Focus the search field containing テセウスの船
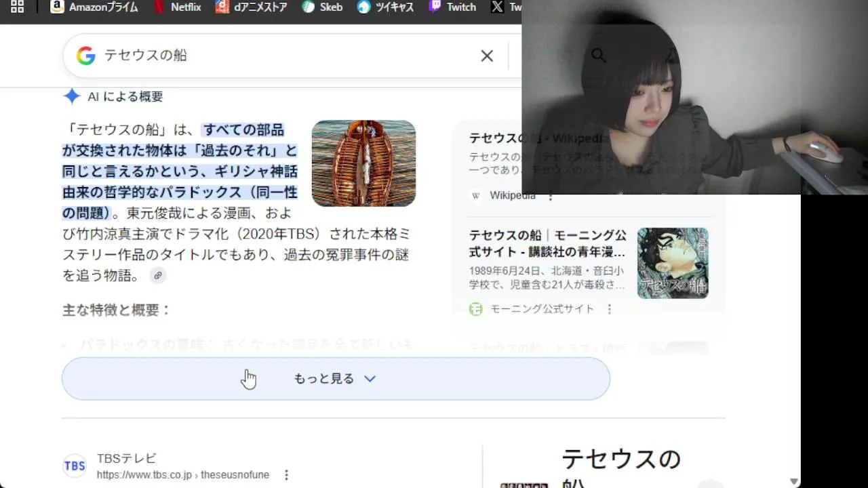This screenshot has height=488, width=868. click(x=285, y=56)
